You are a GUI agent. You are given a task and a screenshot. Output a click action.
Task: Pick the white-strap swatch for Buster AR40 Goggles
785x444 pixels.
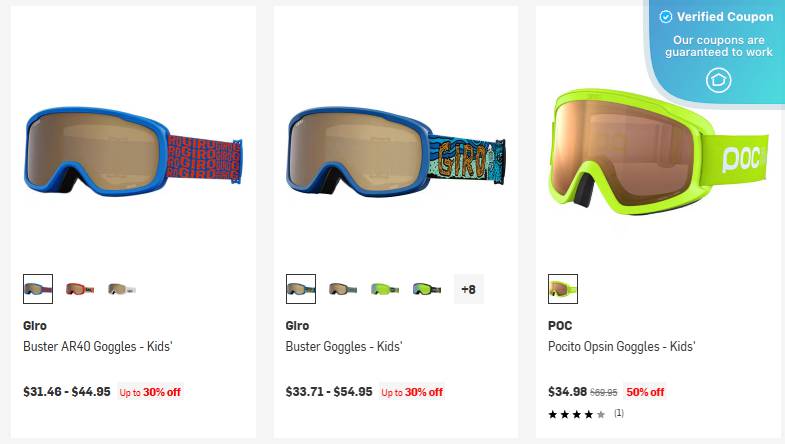point(122,289)
